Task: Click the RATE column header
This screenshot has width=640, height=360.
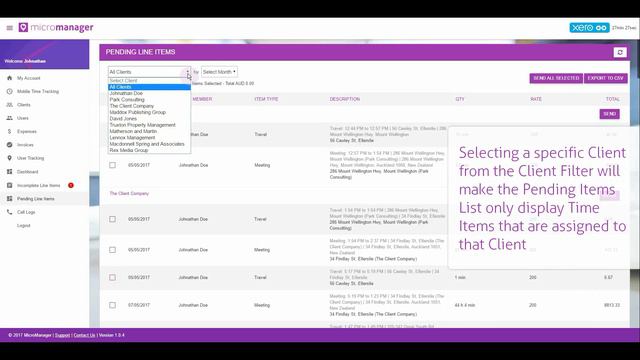Action: 536,99
